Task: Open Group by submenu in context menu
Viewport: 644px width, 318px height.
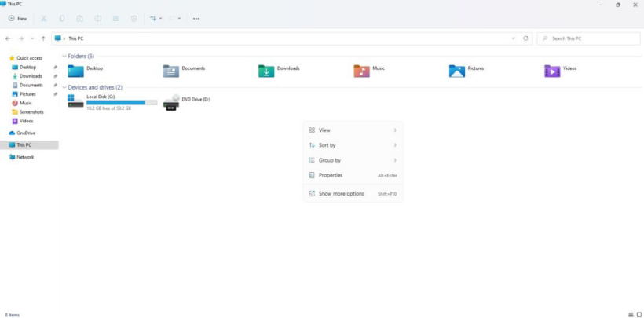Action: point(353,160)
